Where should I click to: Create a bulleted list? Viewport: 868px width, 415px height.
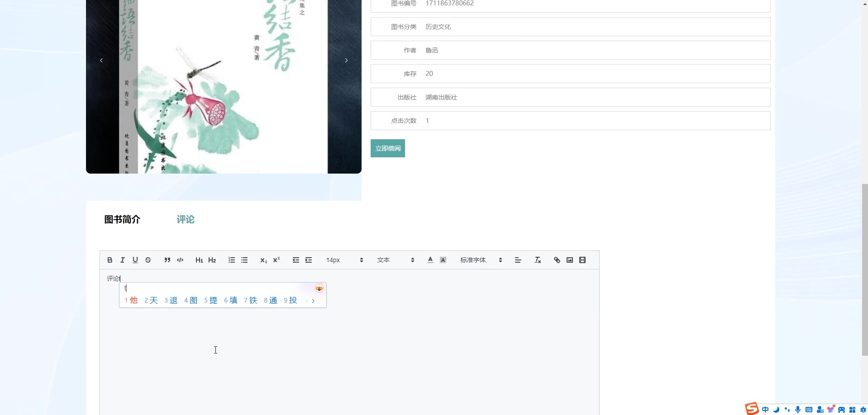(244, 260)
